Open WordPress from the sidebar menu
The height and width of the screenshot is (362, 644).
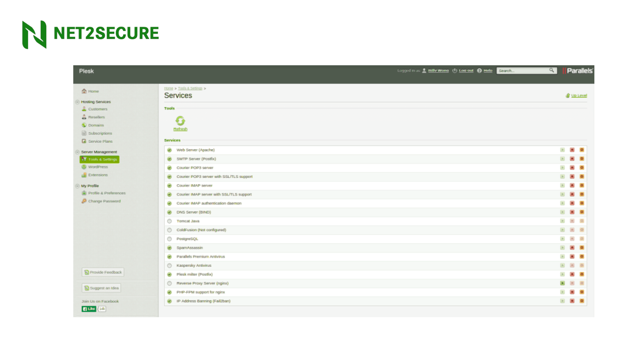pos(97,167)
